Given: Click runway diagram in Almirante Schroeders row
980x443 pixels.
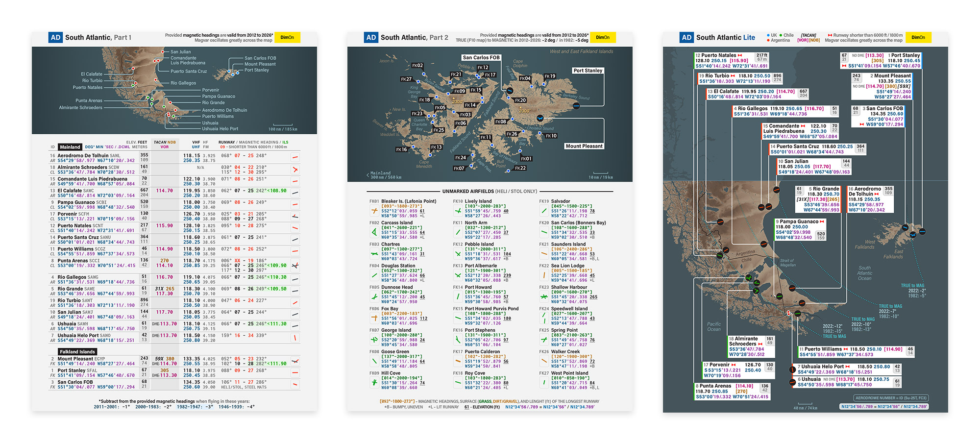Looking at the screenshot, I should point(295,170).
